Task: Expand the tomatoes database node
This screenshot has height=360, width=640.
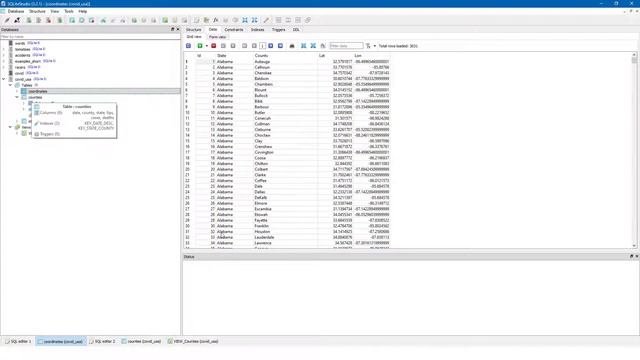Action: [x=4, y=49]
